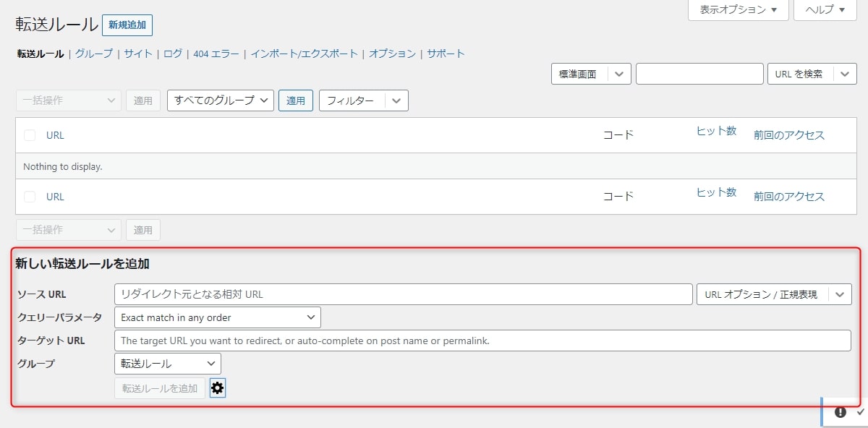
Task: Sort by ヒット数 in the table footer
Action: [716, 192]
